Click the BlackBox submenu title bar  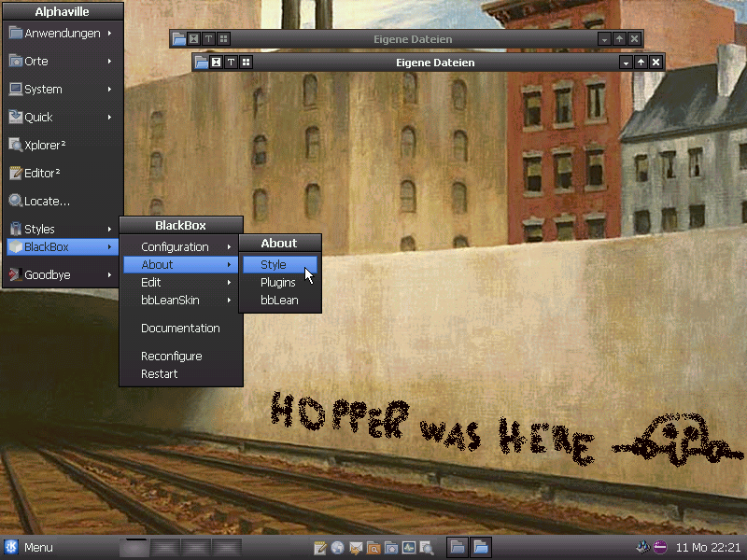(181, 225)
